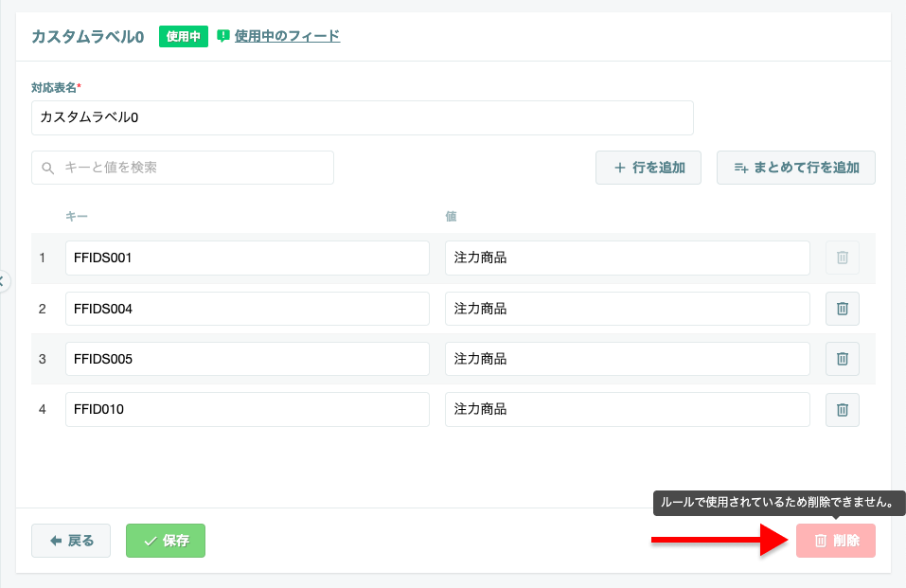Click the green feed alert icon

point(223,36)
